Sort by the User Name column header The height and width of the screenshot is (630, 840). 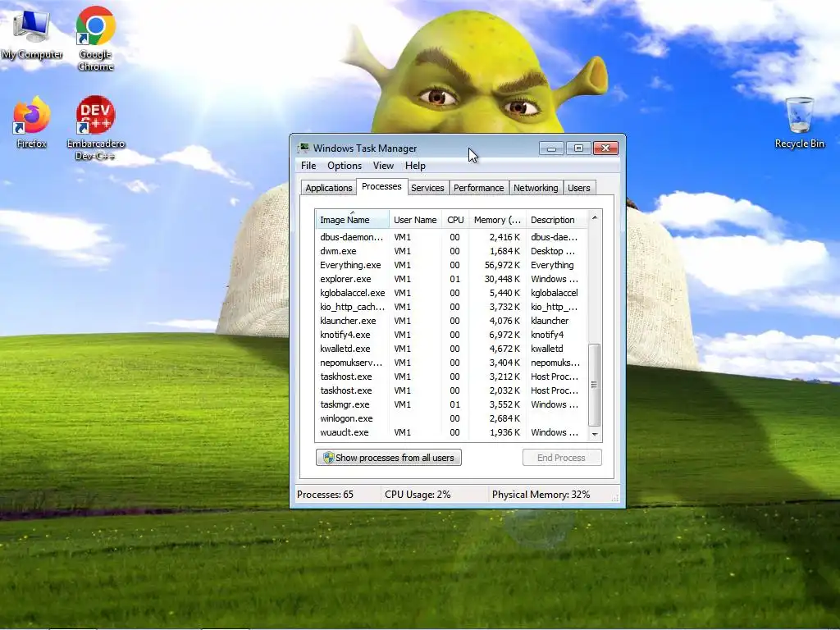tap(415, 220)
